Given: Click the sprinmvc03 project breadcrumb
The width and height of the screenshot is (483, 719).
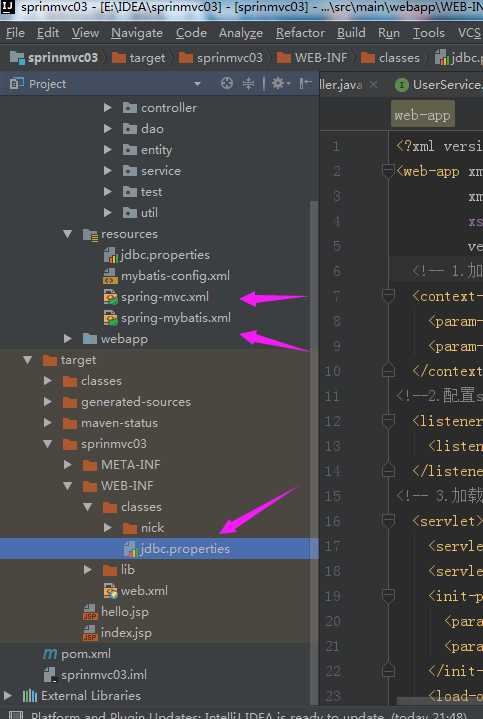Looking at the screenshot, I should [x=54, y=58].
